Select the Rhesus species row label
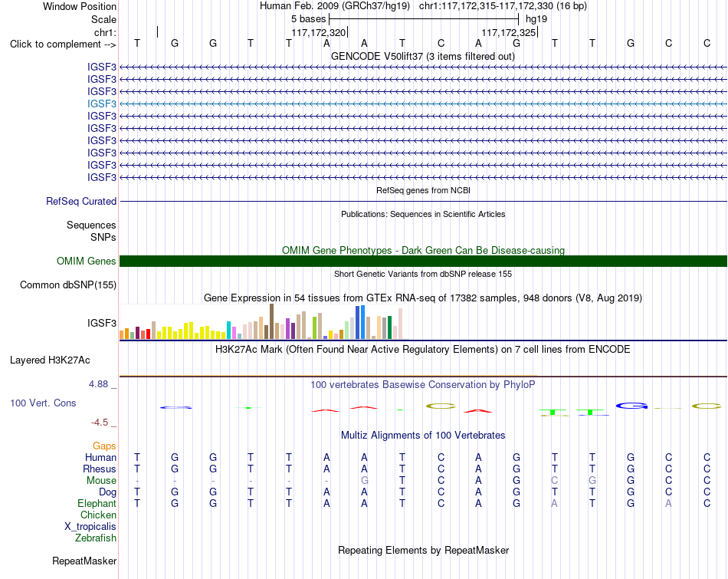 tap(100, 469)
